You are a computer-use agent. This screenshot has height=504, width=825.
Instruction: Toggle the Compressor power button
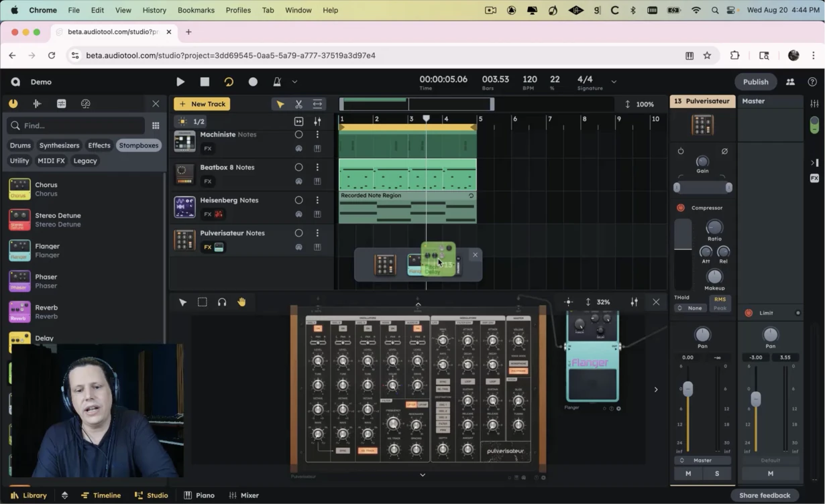click(x=681, y=208)
